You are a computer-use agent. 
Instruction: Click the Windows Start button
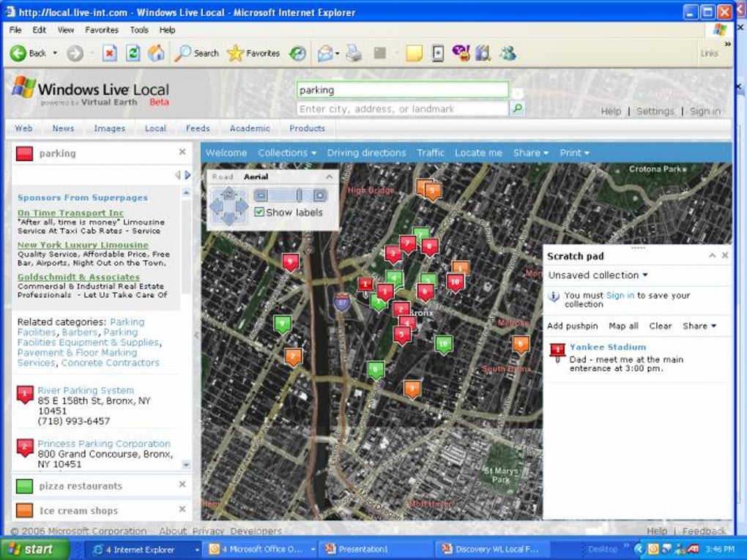click(x=34, y=550)
